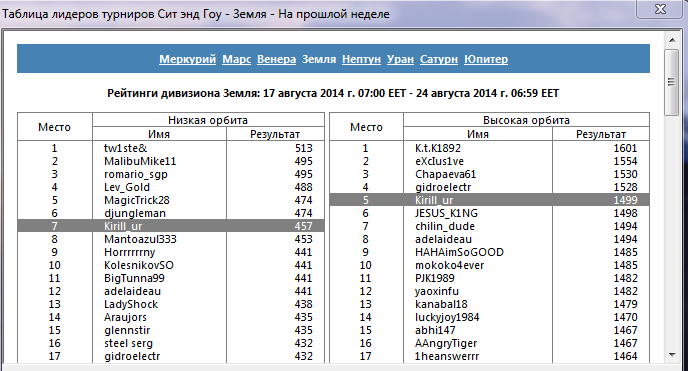Go to the Нептун division
Screen dimensions: 688x371
click(361, 59)
